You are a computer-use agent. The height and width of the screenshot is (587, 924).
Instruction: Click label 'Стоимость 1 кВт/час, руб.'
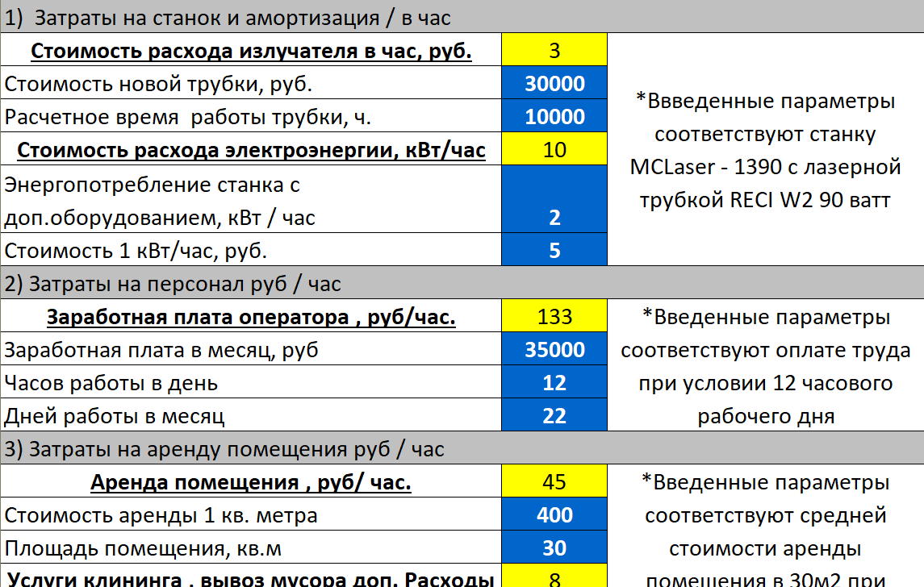136,250
